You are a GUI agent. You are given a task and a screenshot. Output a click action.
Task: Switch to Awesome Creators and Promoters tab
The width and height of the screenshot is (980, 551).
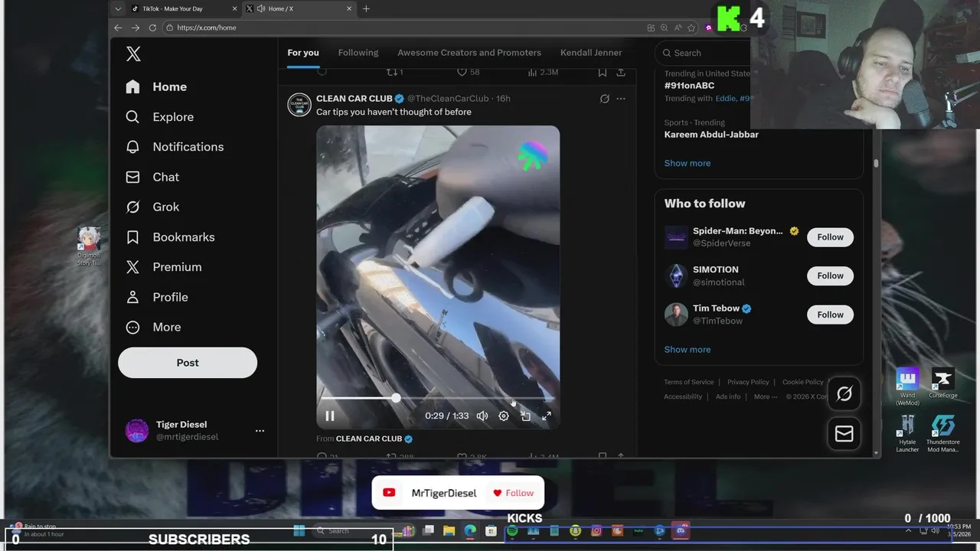point(469,53)
